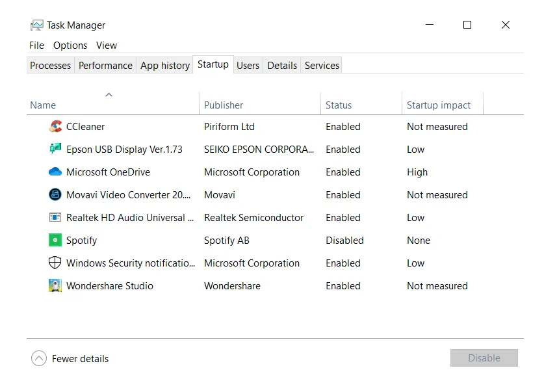Switch to the Services tab
Viewport: 557px width, 392px height.
tap(322, 66)
